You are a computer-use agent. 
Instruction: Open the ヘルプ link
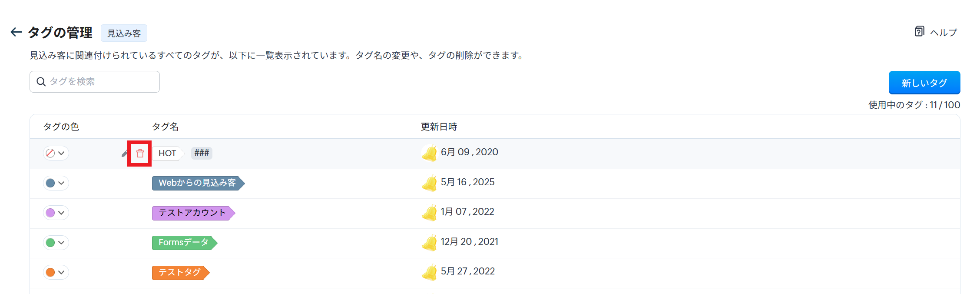coord(943,33)
